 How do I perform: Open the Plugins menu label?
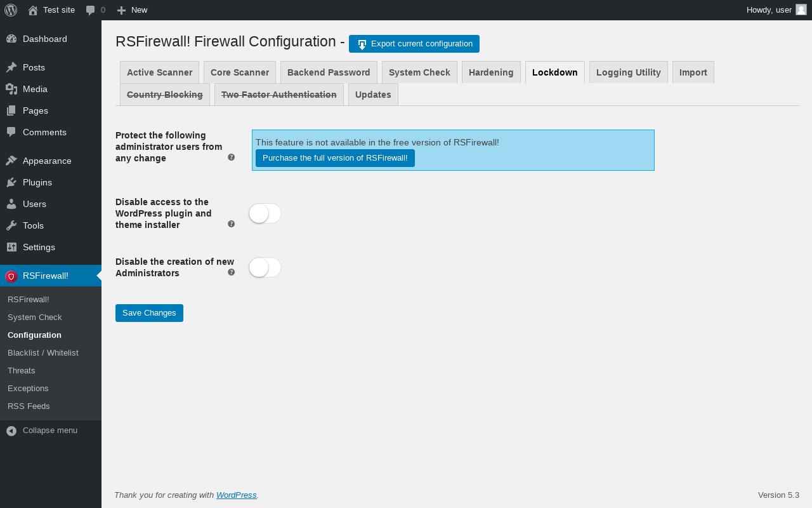(37, 182)
